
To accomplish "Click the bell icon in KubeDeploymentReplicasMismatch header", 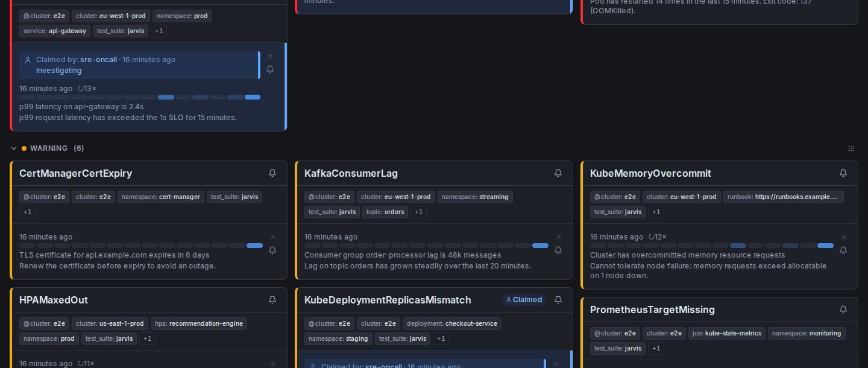I will click(558, 300).
